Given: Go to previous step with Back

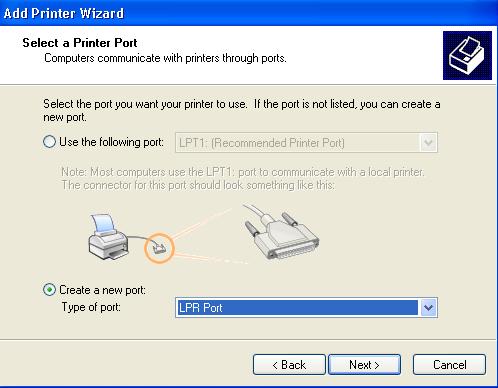Looking at the screenshot, I should (289, 365).
